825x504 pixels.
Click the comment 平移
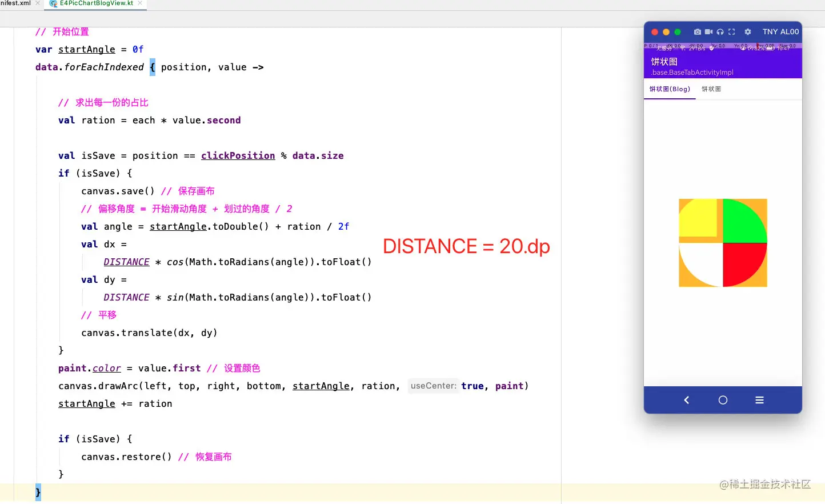click(99, 315)
